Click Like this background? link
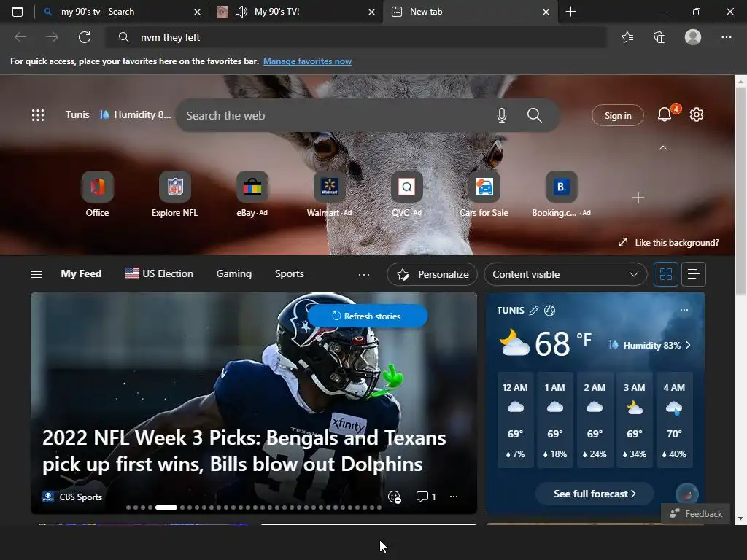This screenshot has height=560, width=747. (669, 242)
